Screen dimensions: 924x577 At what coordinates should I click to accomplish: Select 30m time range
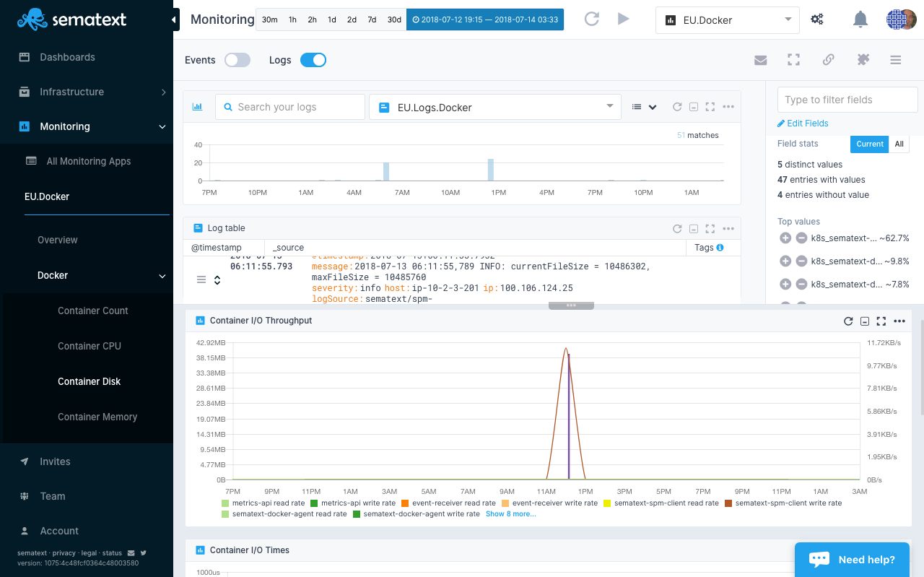(269, 19)
